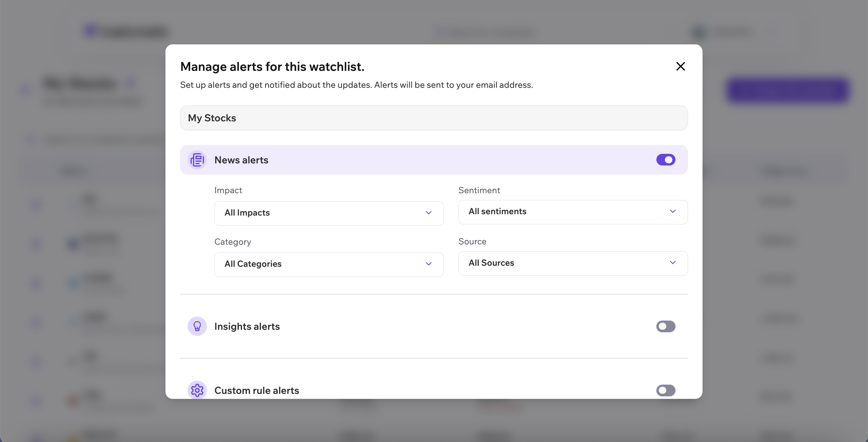Image resolution: width=868 pixels, height=442 pixels.
Task: Enable the Insights alerts toggle
Action: tap(666, 326)
